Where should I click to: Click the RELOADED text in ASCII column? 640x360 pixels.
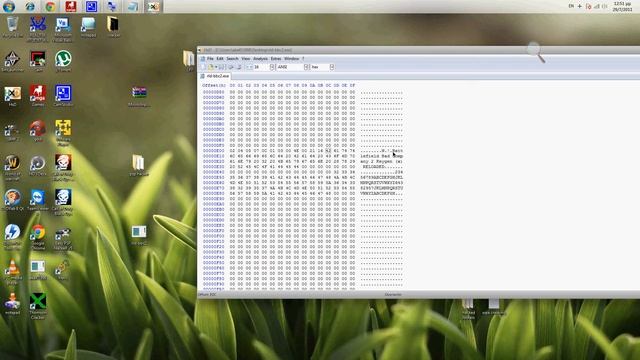[x=373, y=167]
